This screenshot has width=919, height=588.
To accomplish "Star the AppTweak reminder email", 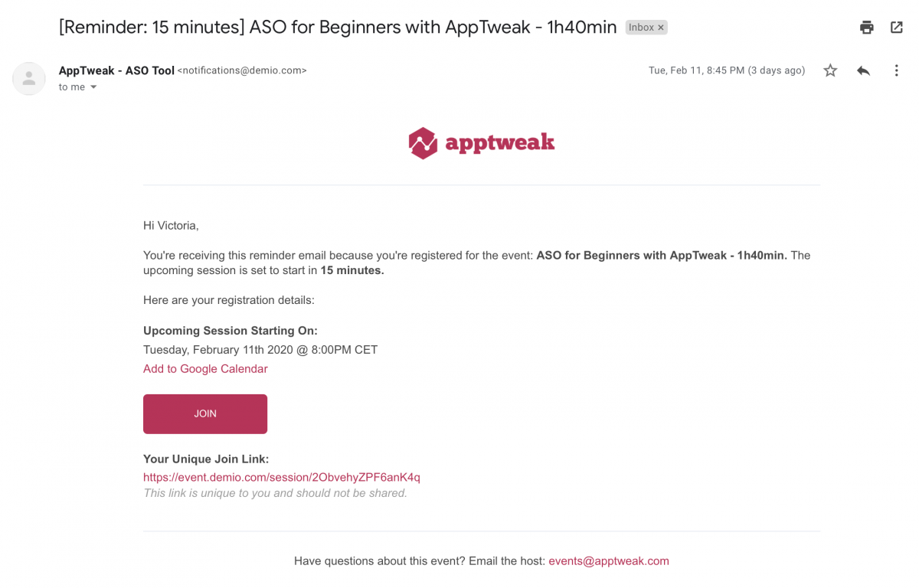I will [830, 70].
